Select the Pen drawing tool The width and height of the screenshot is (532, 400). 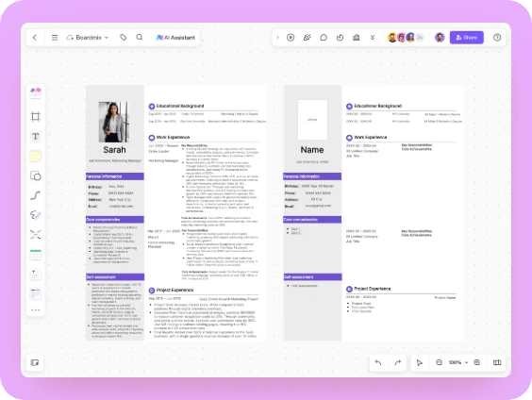(35, 215)
